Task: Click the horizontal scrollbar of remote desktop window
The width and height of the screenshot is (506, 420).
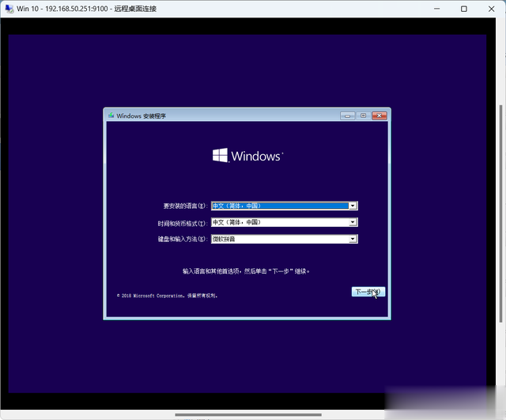Action: [248, 414]
